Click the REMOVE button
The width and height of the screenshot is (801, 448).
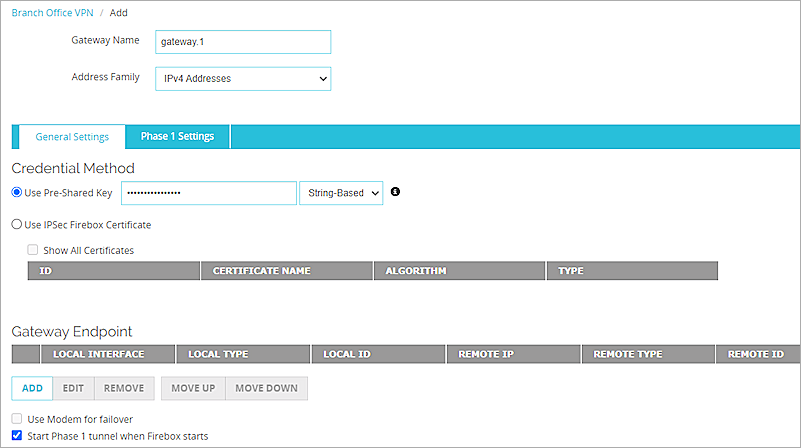pos(124,388)
